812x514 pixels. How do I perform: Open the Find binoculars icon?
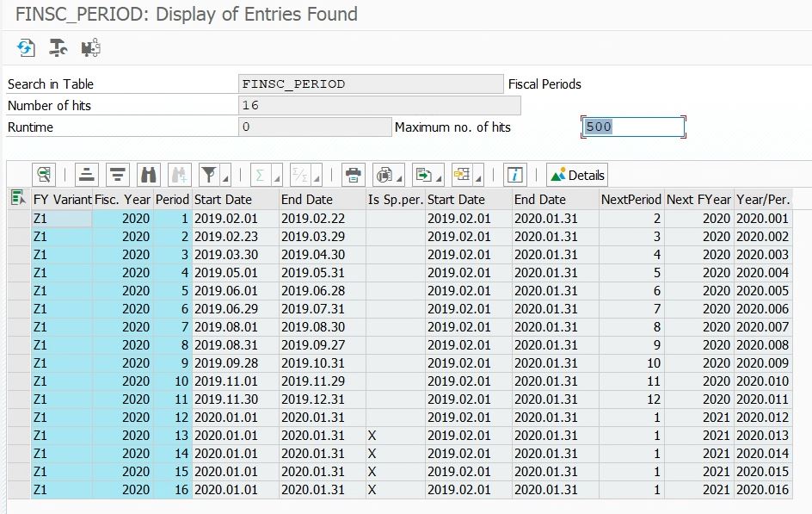146,175
